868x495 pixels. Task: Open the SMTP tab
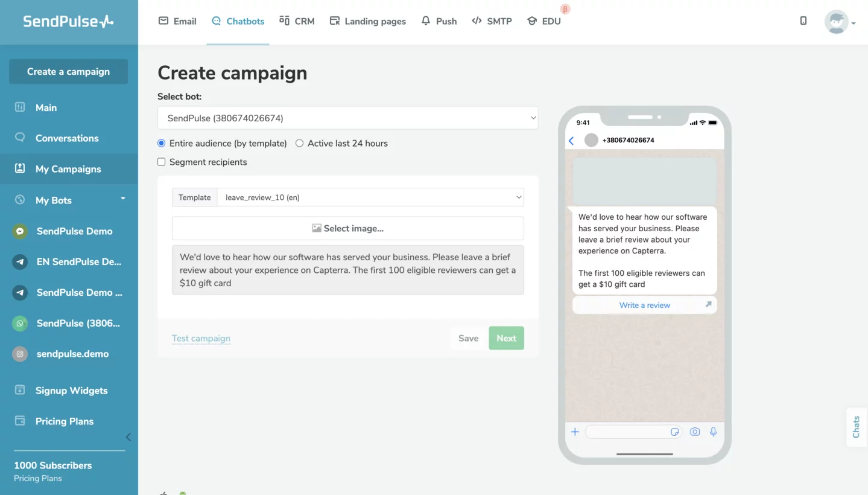click(492, 21)
